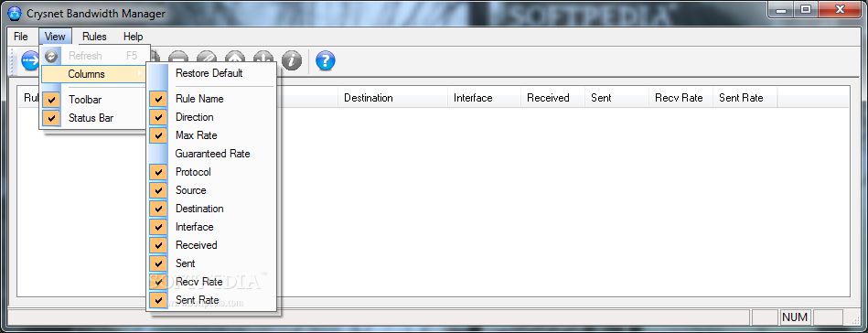
Task: Expand the Columns submenu entry
Action: pyautogui.click(x=93, y=74)
